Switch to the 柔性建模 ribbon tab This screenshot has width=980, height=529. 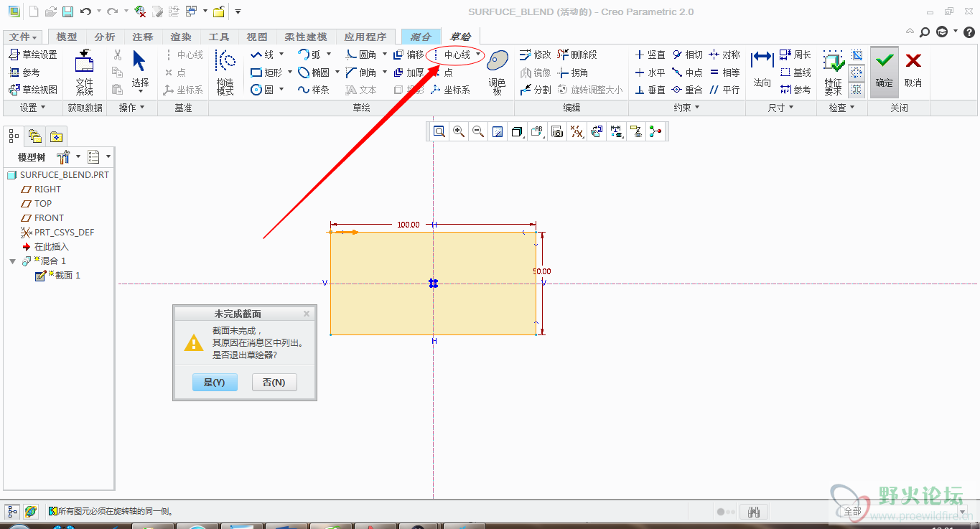coord(305,37)
